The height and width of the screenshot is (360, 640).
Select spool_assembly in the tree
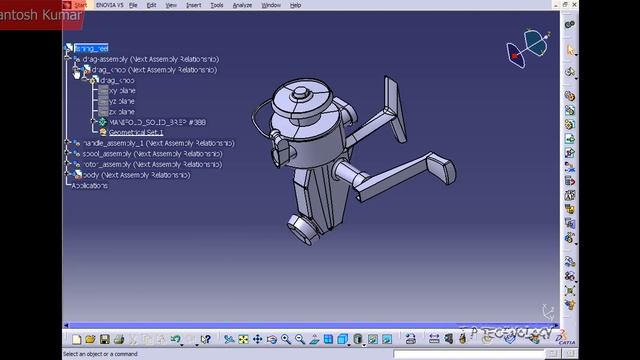coord(152,154)
